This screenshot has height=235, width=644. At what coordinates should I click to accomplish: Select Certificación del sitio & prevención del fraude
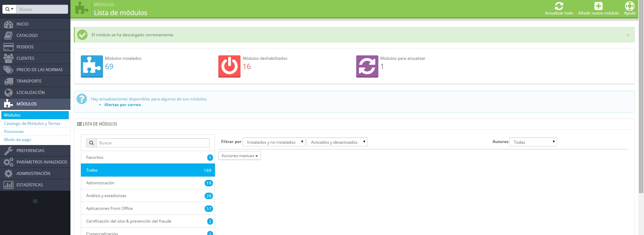[148, 221]
